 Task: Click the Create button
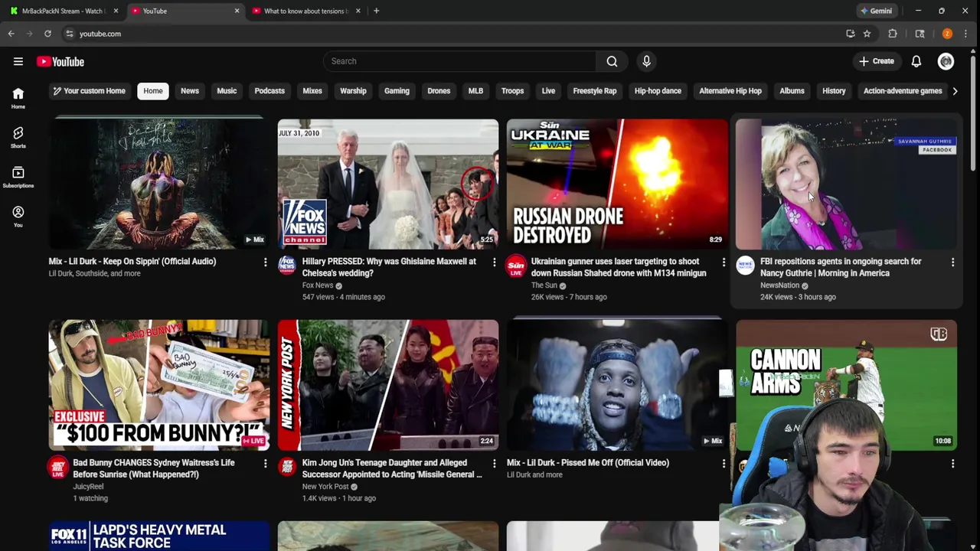coord(877,61)
